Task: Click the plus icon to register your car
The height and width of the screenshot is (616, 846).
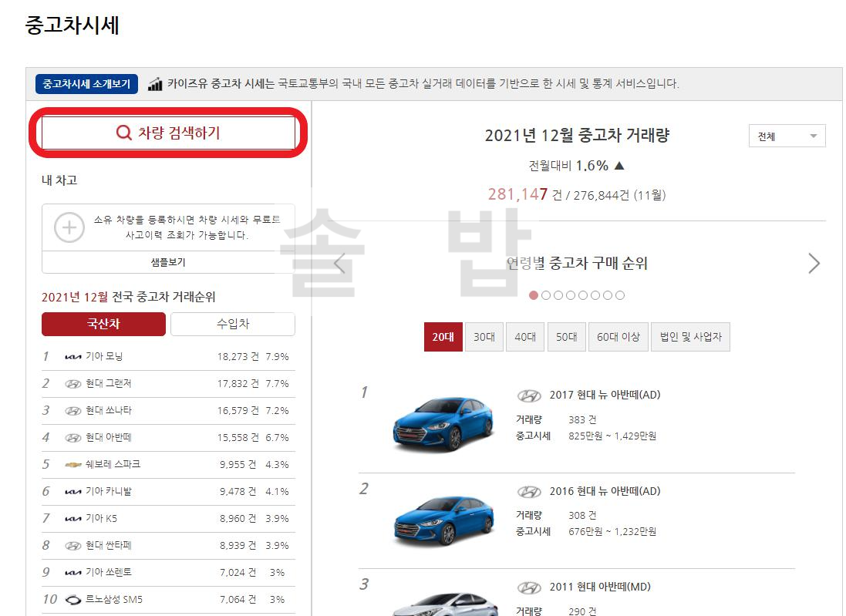Action: click(69, 227)
